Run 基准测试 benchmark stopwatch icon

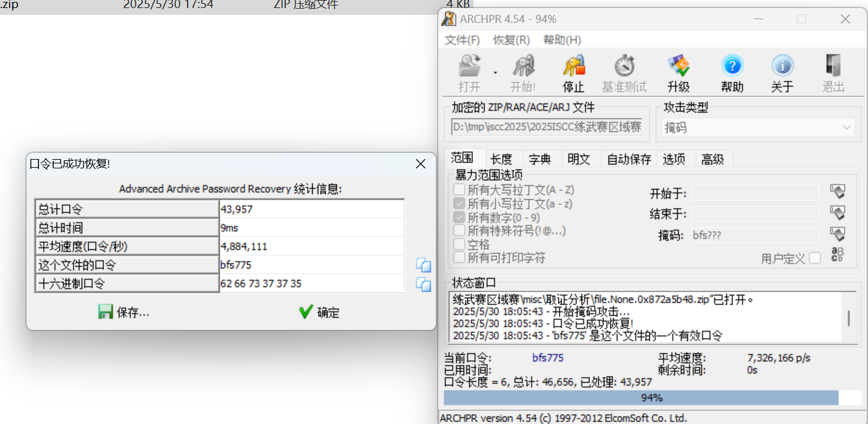point(624,67)
